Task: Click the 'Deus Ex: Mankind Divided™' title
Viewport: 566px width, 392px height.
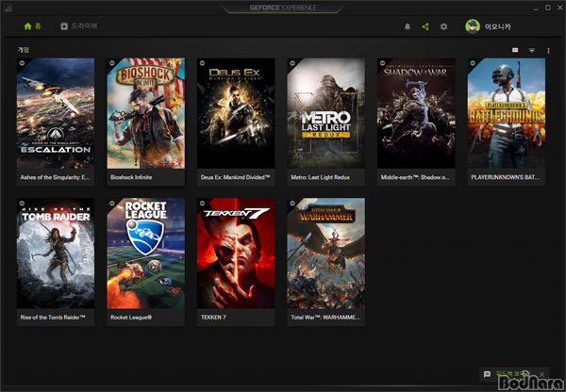Action: (235, 177)
